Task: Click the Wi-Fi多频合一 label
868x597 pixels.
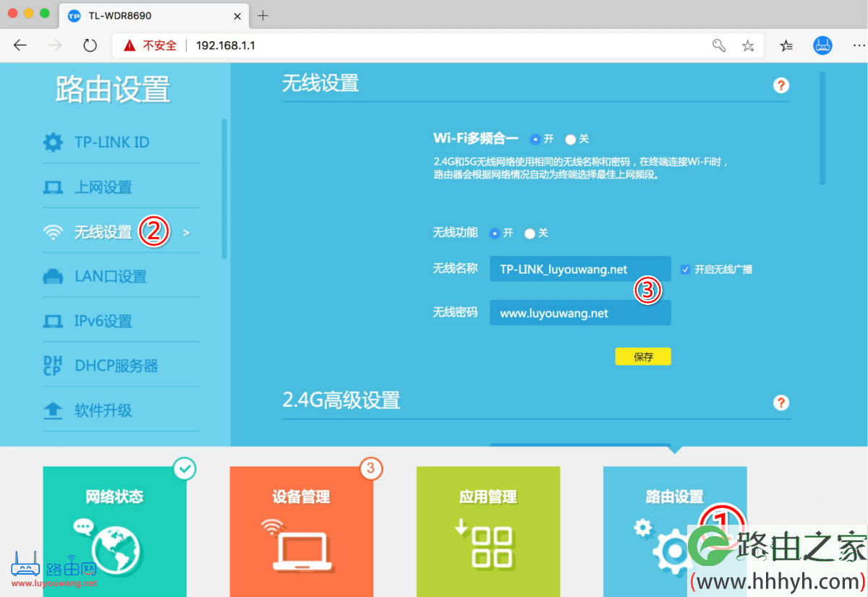Action: pyautogui.click(x=476, y=139)
